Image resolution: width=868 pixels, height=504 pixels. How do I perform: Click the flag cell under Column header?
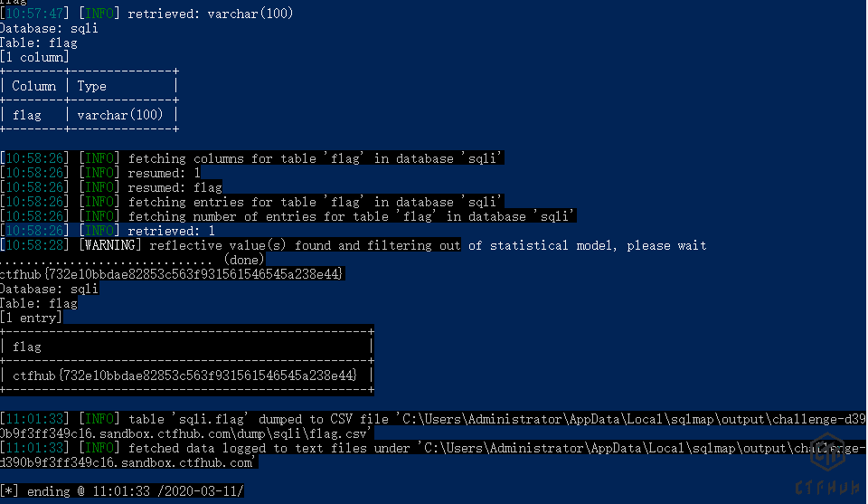27,115
